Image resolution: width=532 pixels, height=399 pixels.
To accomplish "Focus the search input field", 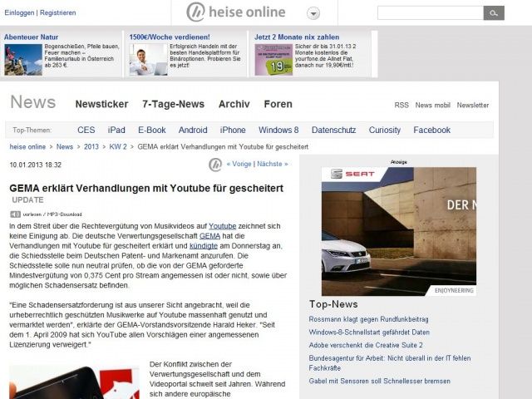I will point(431,13).
